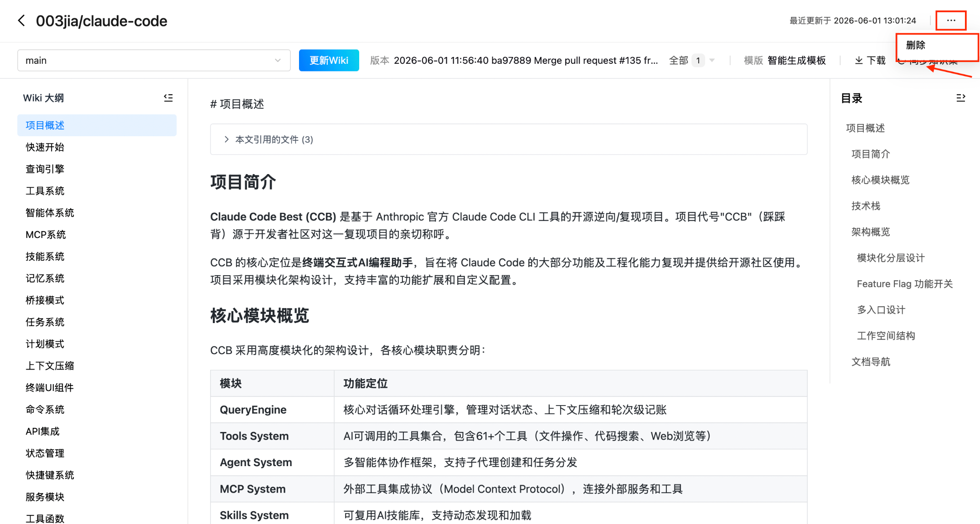Jump to 工作空间结构 in the table of contents
This screenshot has width=980, height=524.
pyautogui.click(x=886, y=336)
